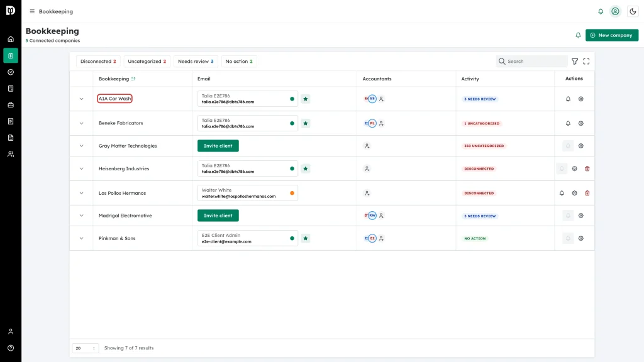Screen dimensions: 644x362
Task: Click the New company button
Action: pos(612,35)
